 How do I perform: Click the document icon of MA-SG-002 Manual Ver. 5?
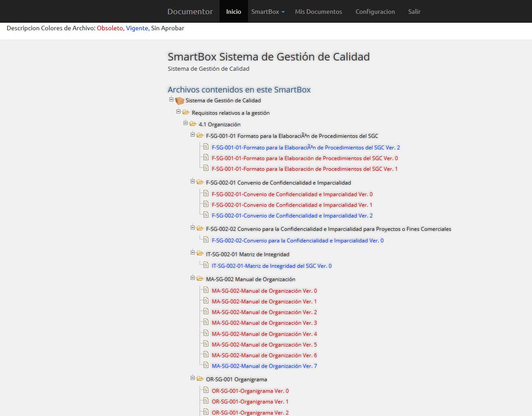(206, 343)
